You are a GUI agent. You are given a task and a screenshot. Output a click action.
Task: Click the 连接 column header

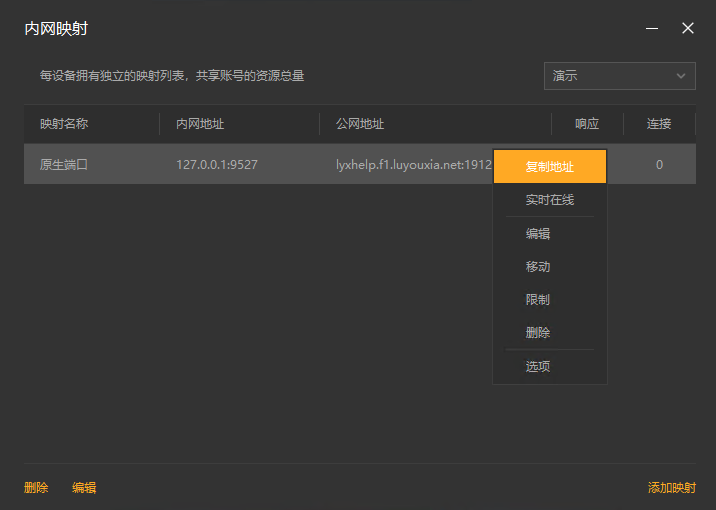click(659, 124)
